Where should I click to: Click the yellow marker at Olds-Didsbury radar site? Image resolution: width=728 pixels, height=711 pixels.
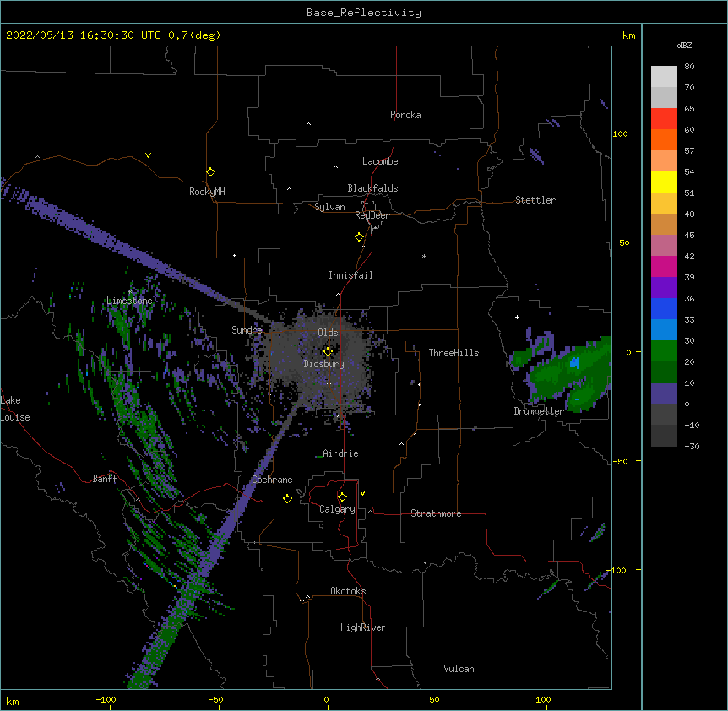(328, 351)
